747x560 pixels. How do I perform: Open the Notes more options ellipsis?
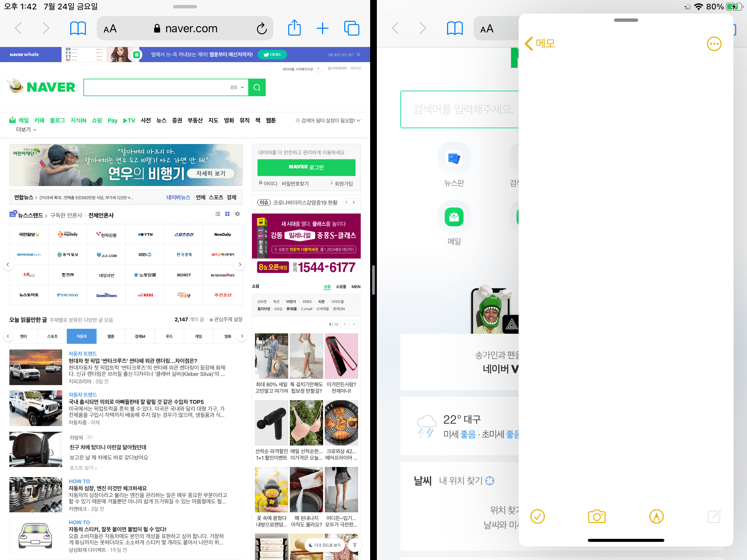(x=714, y=44)
